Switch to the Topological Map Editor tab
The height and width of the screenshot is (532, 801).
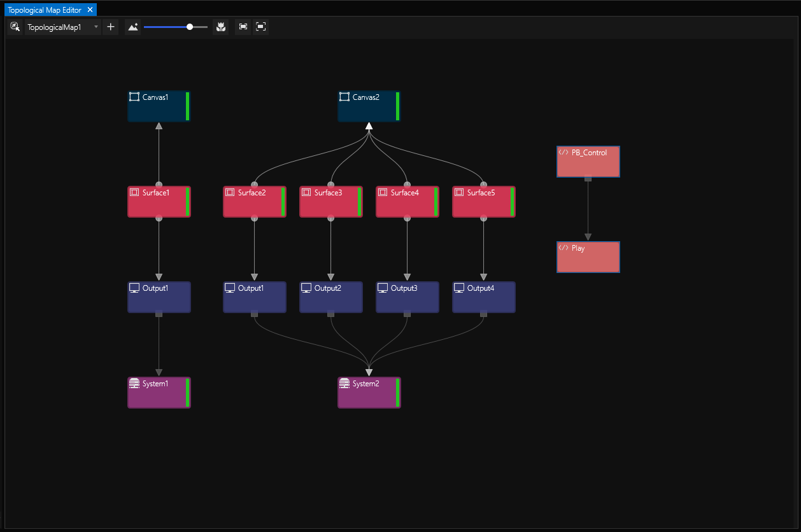pos(45,10)
